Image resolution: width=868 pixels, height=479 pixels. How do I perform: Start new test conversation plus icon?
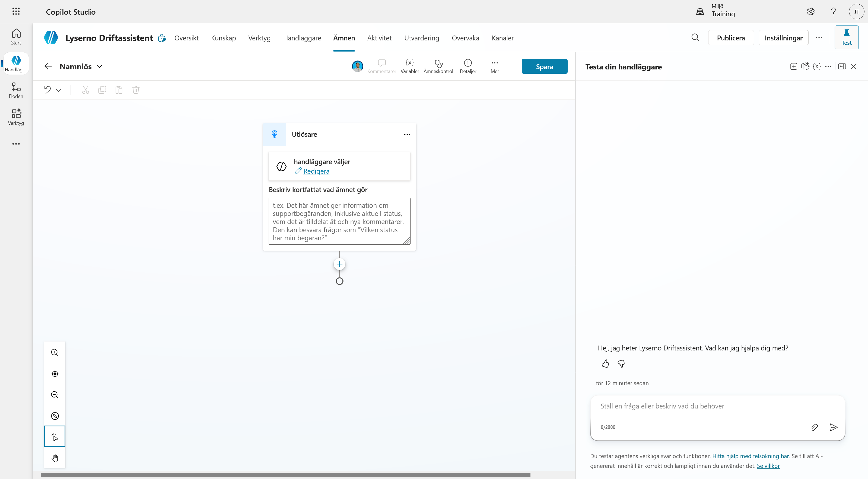(x=794, y=66)
